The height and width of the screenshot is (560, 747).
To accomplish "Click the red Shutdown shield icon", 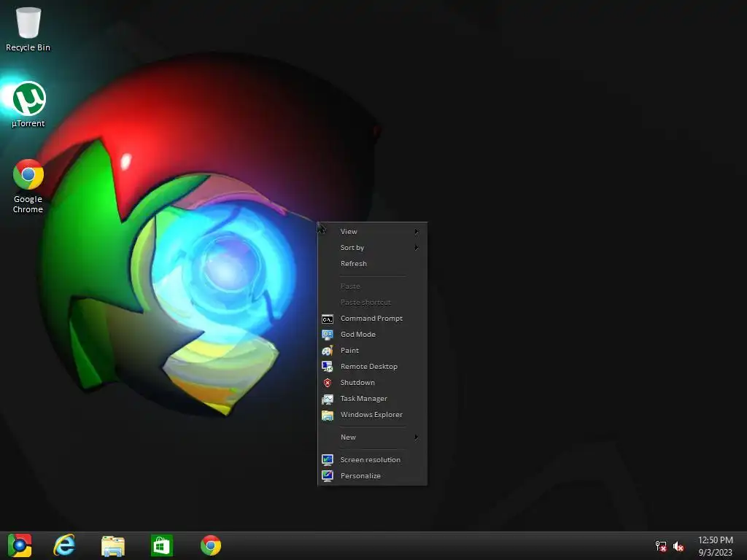I will coord(328,383).
